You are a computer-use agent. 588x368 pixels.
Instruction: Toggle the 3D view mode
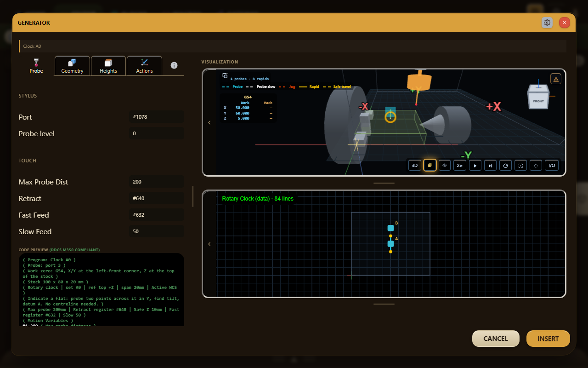click(x=414, y=165)
